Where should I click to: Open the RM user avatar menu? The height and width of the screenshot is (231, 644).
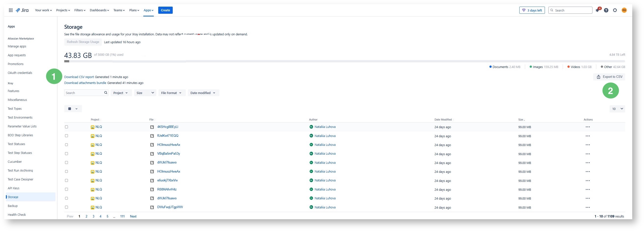point(624,10)
